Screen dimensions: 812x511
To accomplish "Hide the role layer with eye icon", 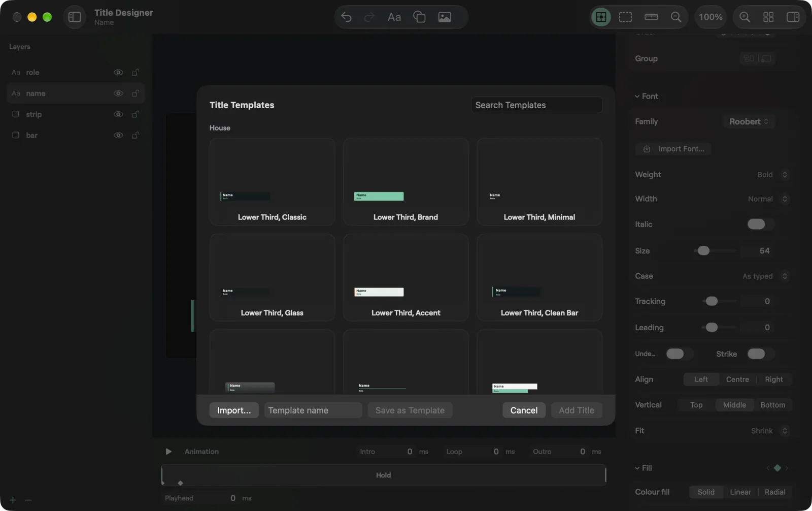I will point(118,72).
